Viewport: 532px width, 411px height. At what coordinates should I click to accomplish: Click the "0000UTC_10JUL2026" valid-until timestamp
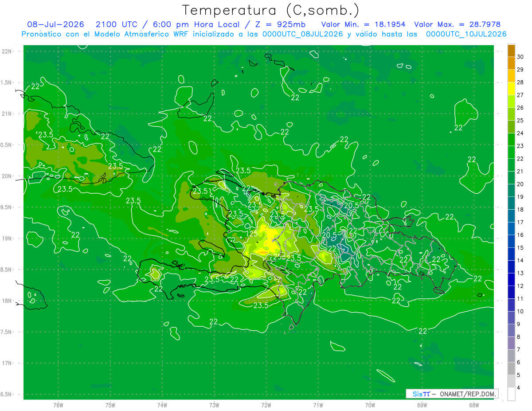466,34
